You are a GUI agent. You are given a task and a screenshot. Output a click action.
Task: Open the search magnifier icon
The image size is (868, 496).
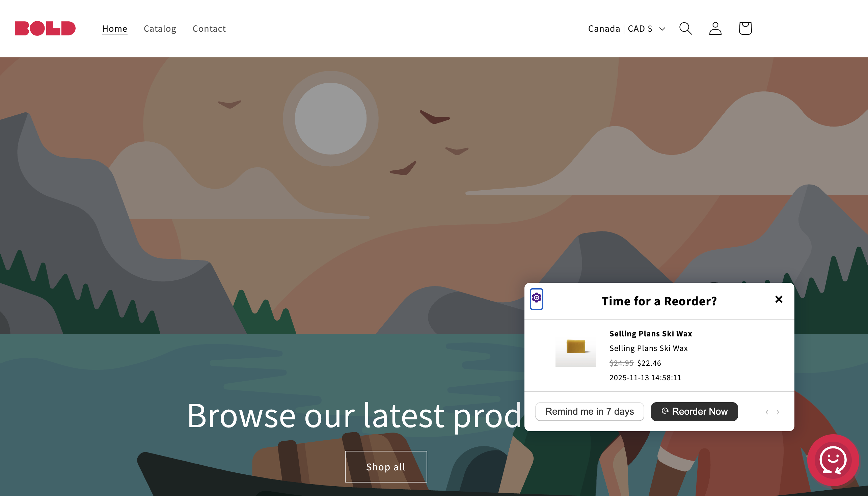685,28
